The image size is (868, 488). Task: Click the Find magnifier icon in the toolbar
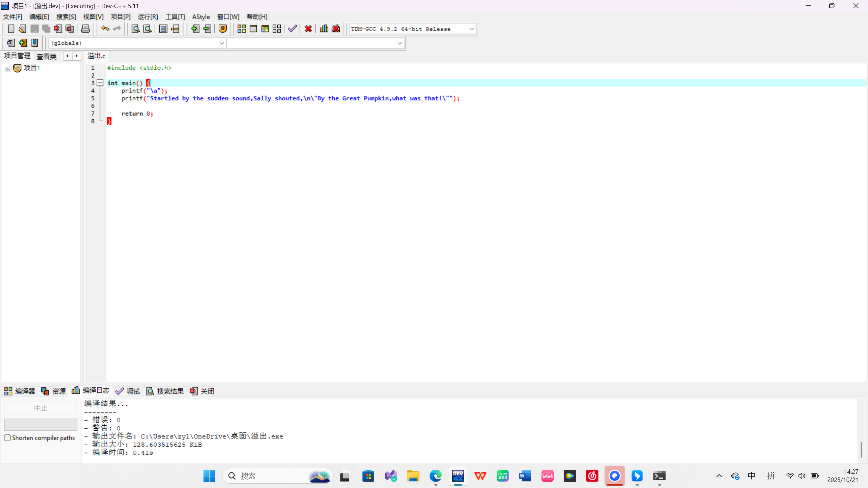tap(136, 29)
